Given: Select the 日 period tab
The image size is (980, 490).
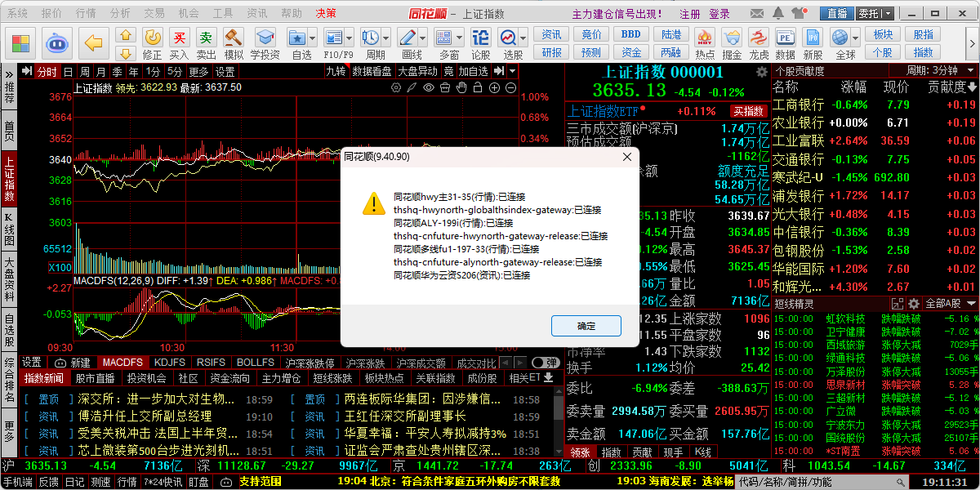Looking at the screenshot, I should click(x=69, y=71).
